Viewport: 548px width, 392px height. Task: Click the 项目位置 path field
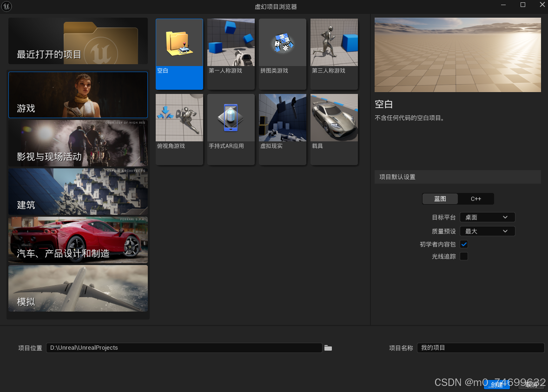point(184,347)
